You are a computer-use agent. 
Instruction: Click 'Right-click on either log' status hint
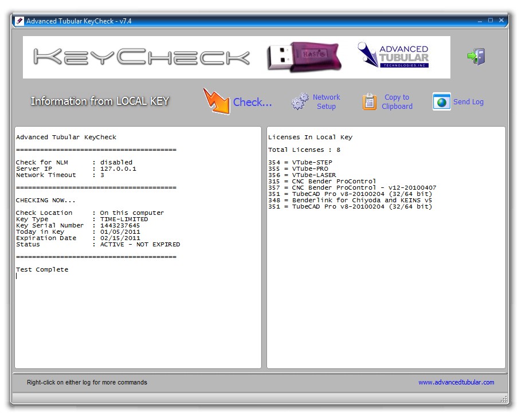87,382
